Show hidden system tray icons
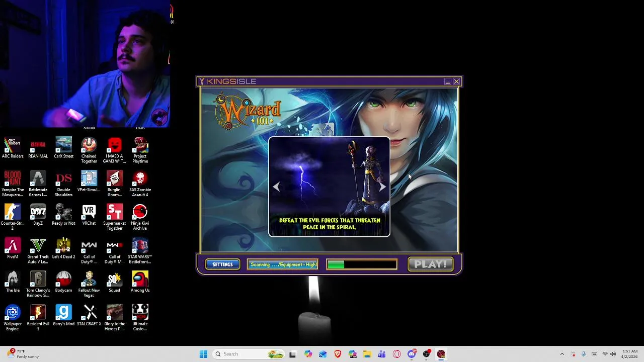Screen dimensions: 644x362 point(562,354)
